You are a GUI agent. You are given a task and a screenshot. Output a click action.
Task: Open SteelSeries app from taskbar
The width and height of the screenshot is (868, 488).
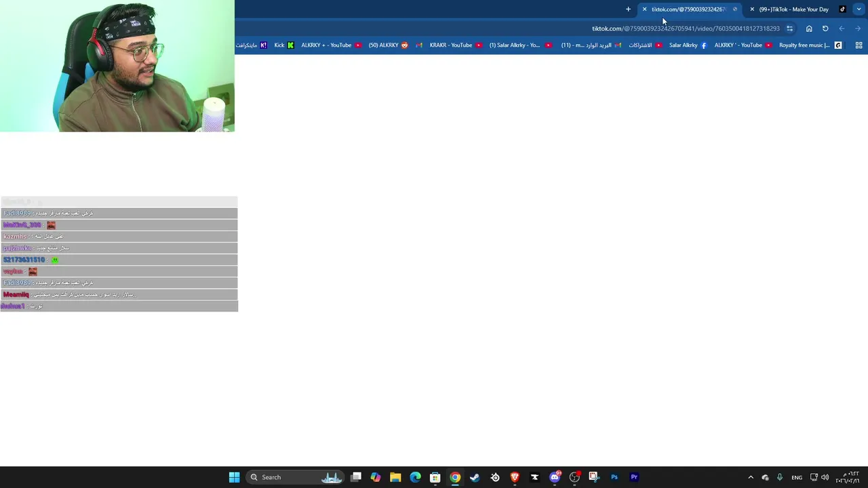[x=495, y=477]
